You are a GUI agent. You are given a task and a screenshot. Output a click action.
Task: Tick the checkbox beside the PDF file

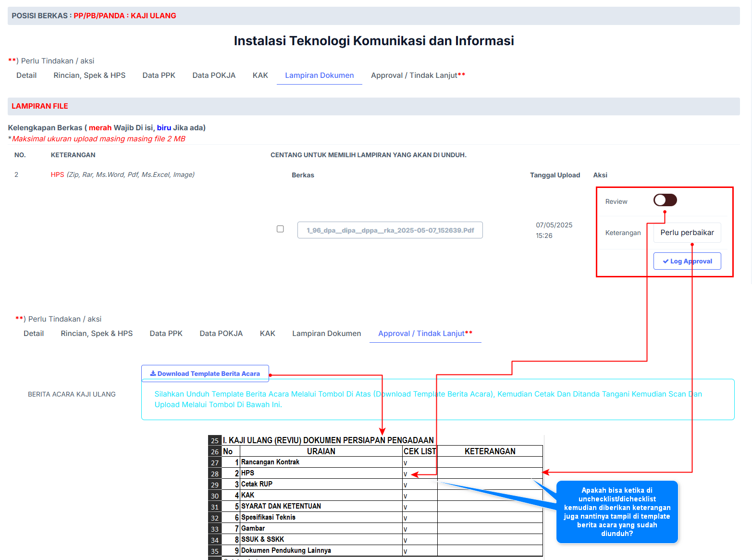point(280,229)
